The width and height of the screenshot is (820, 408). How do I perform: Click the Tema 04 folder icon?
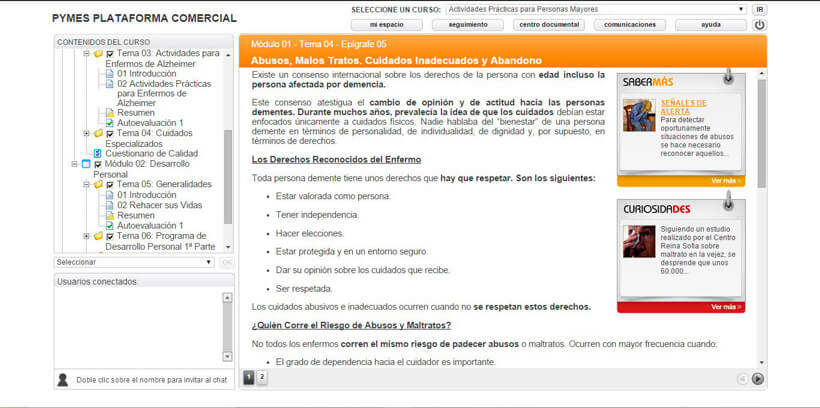coord(98,133)
